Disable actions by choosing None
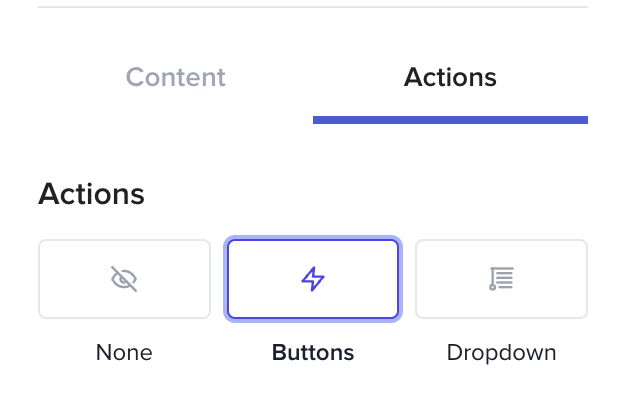This screenshot has width=626, height=406. pyautogui.click(x=124, y=279)
